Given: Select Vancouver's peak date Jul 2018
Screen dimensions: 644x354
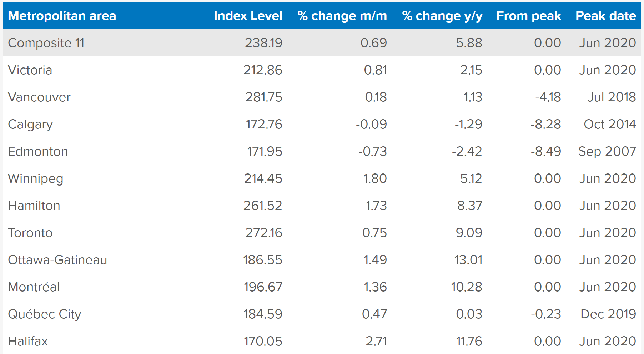Looking at the screenshot, I should click(612, 97).
